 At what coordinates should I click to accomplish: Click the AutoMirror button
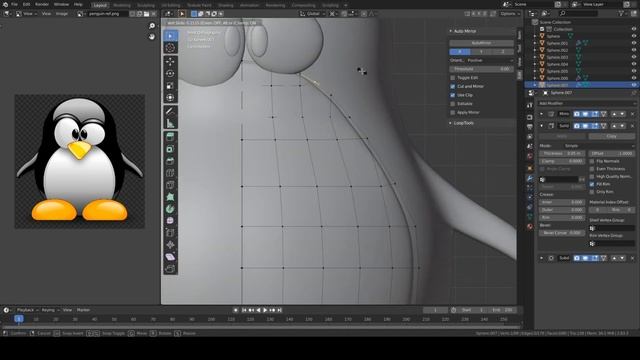click(481, 43)
